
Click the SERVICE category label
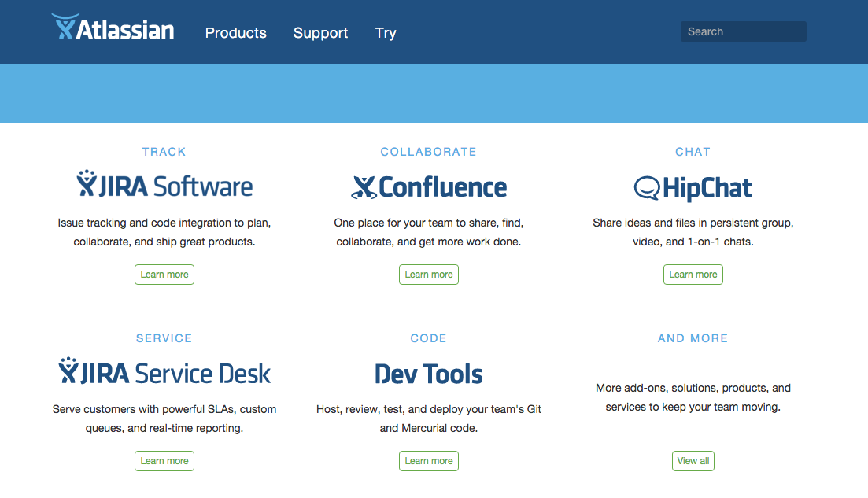164,338
